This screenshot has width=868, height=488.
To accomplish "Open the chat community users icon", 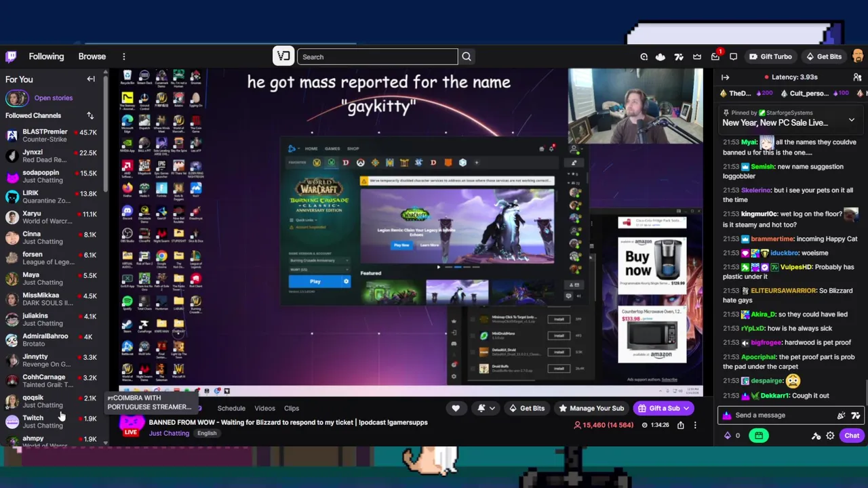I will 857,77.
